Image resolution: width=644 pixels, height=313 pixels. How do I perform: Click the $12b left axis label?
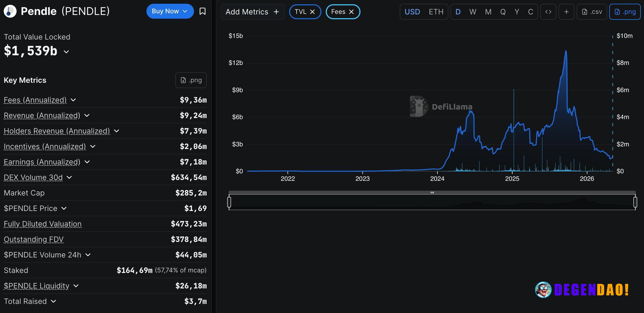pyautogui.click(x=236, y=63)
